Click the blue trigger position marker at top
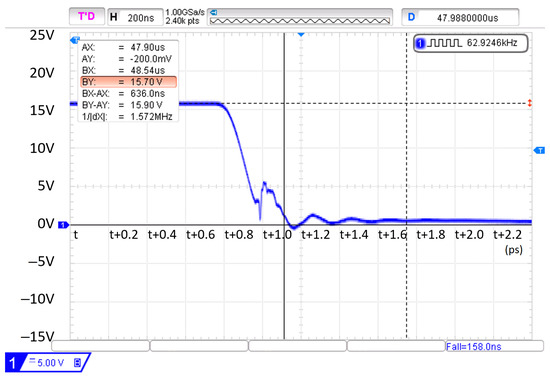This screenshot has width=550, height=378. (301, 34)
